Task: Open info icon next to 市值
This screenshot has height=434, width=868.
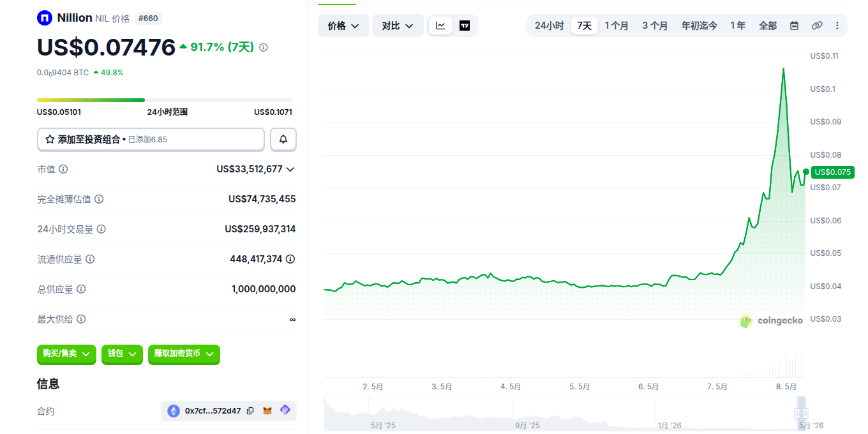Action: [63, 169]
